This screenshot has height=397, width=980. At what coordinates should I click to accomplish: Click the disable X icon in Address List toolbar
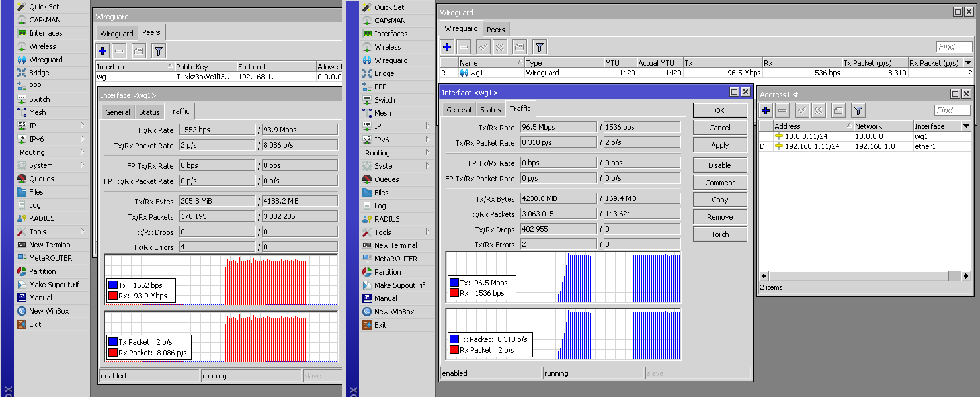(x=819, y=110)
